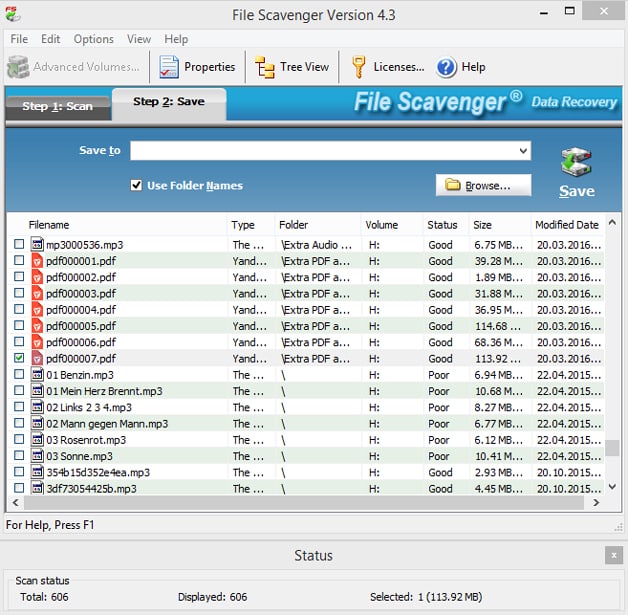
Task: Click the Properties toolbar label
Action: tap(209, 67)
